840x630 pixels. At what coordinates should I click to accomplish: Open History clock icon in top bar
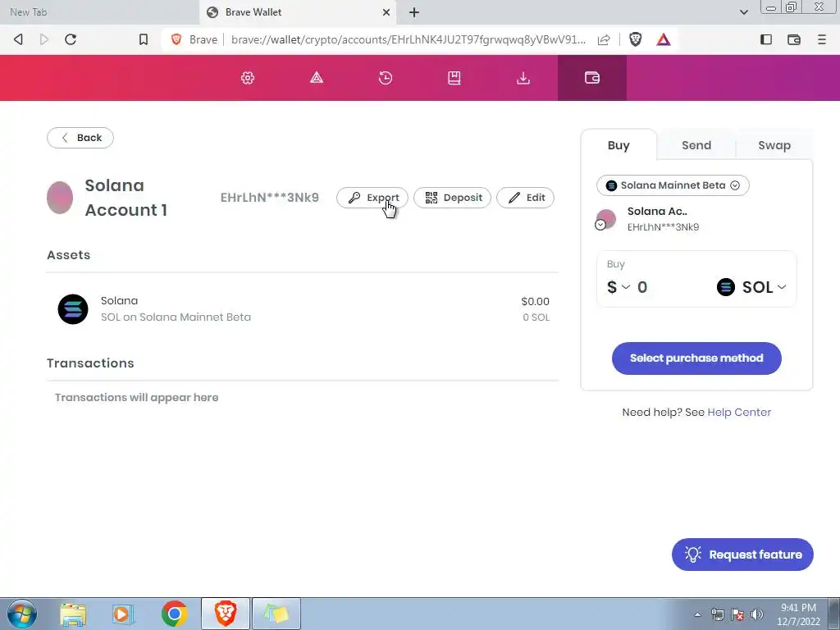coord(386,78)
